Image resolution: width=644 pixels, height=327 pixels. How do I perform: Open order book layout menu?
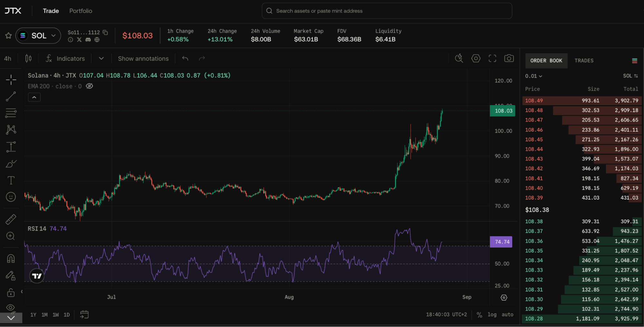tap(635, 61)
